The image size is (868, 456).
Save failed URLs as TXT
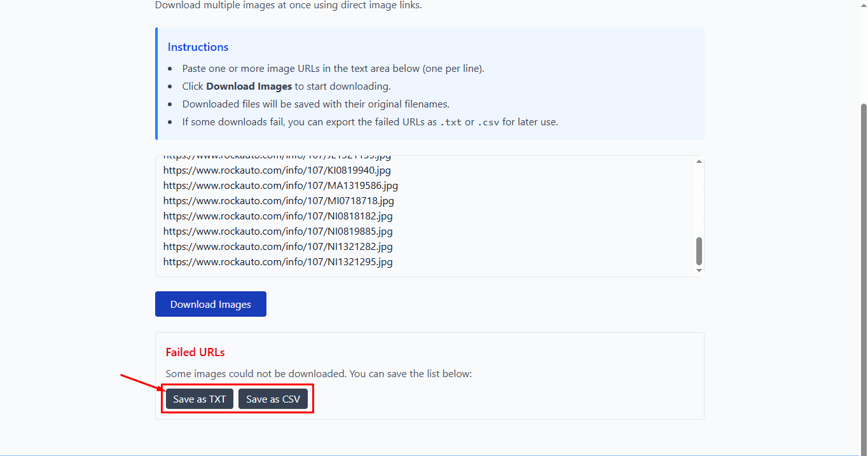(200, 399)
